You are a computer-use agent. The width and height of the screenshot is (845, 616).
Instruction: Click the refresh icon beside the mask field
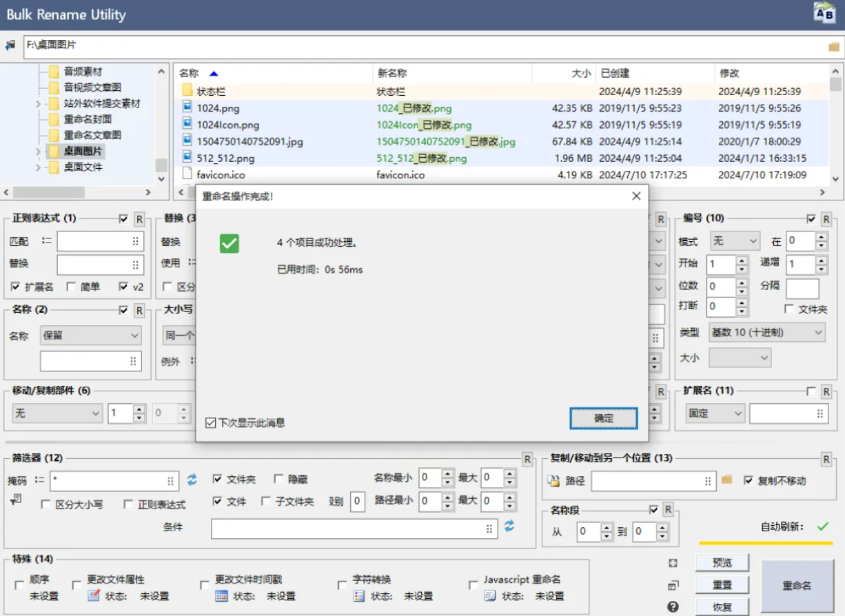(192, 480)
